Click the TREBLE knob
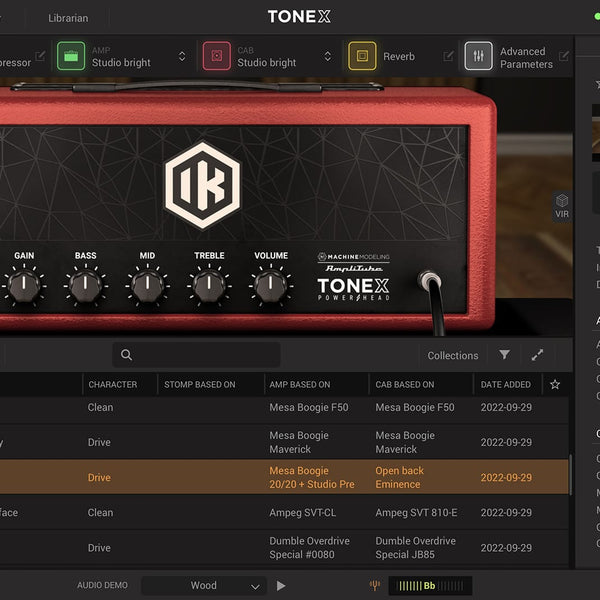The height and width of the screenshot is (600, 600). (209, 285)
